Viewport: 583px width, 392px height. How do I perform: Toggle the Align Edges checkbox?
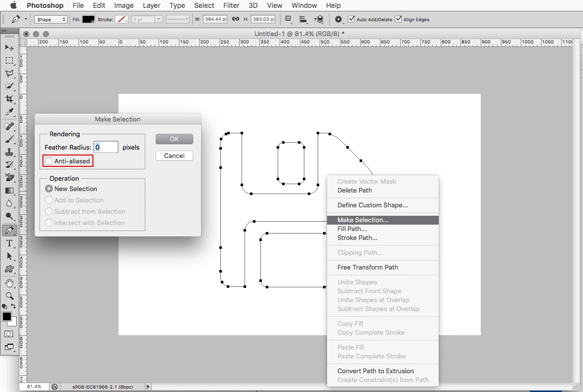click(x=399, y=19)
